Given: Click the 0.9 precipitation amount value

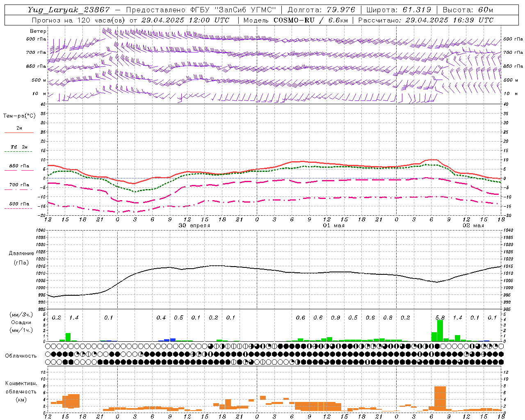Looking at the screenshot, I should coord(336,318).
